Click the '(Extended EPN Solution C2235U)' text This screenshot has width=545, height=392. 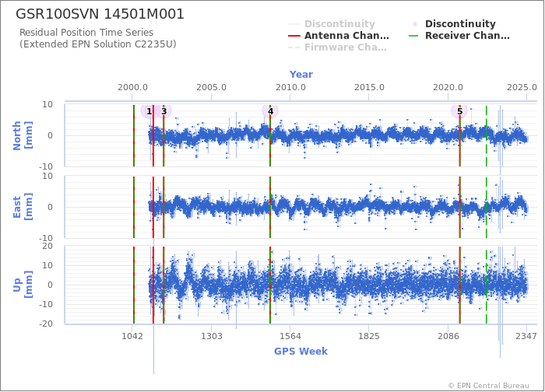point(97,44)
